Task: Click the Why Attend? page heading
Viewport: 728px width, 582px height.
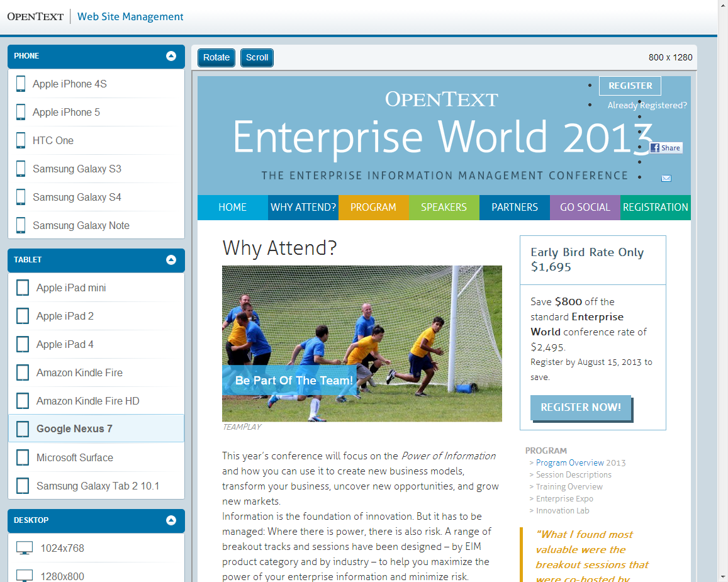Action: click(279, 248)
